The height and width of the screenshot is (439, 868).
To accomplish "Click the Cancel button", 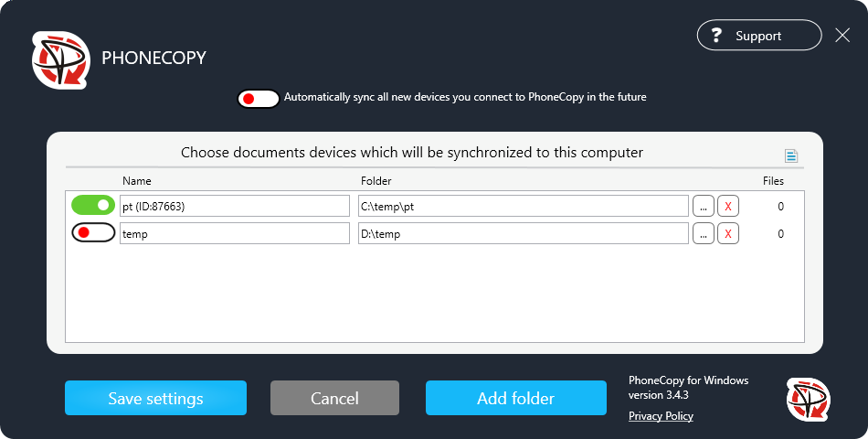I will [334, 398].
